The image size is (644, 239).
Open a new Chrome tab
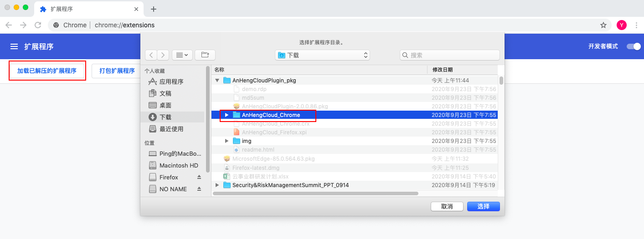[x=154, y=9]
